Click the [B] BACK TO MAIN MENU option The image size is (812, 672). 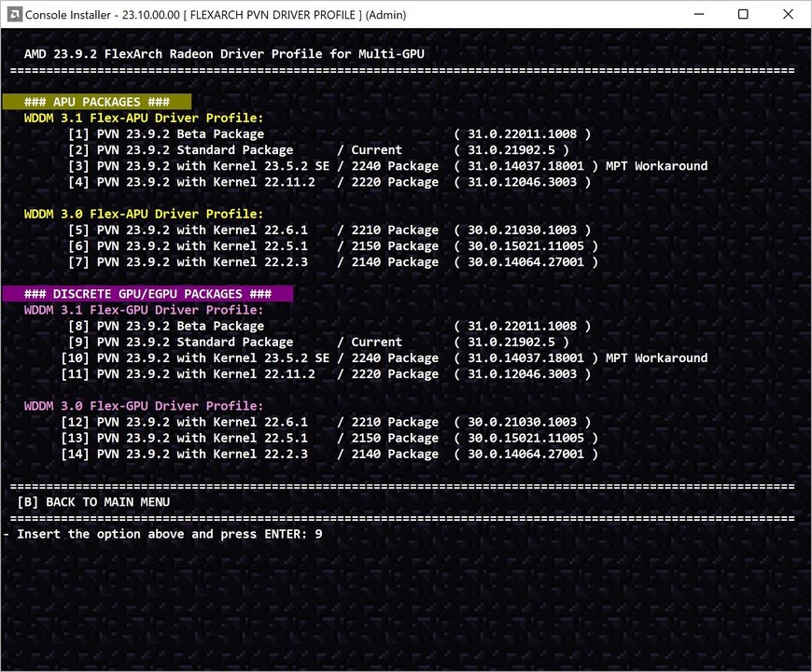coord(93,502)
